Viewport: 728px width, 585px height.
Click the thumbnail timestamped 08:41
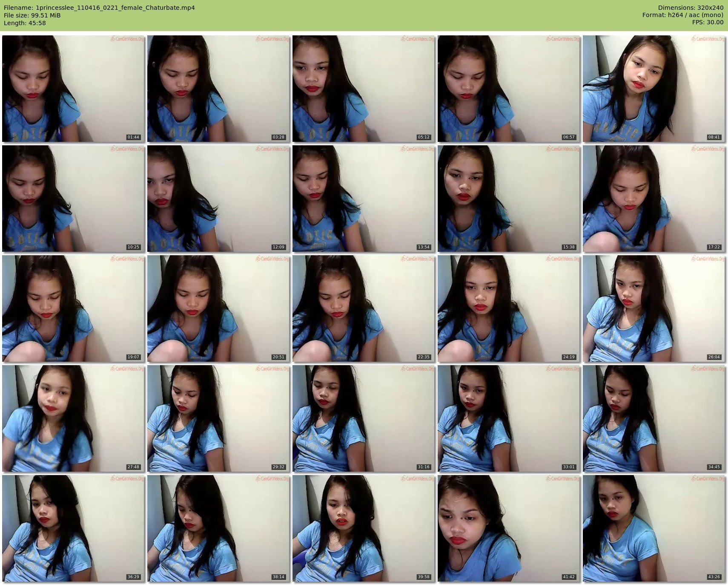click(654, 89)
